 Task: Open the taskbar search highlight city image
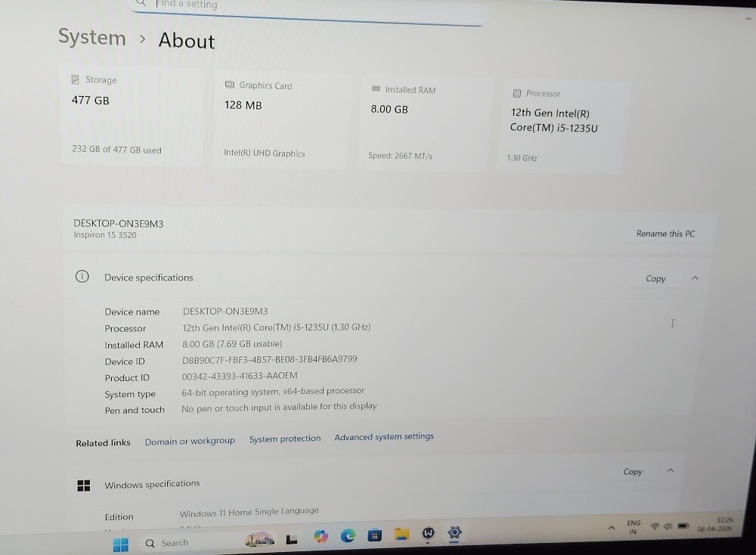[259, 540]
